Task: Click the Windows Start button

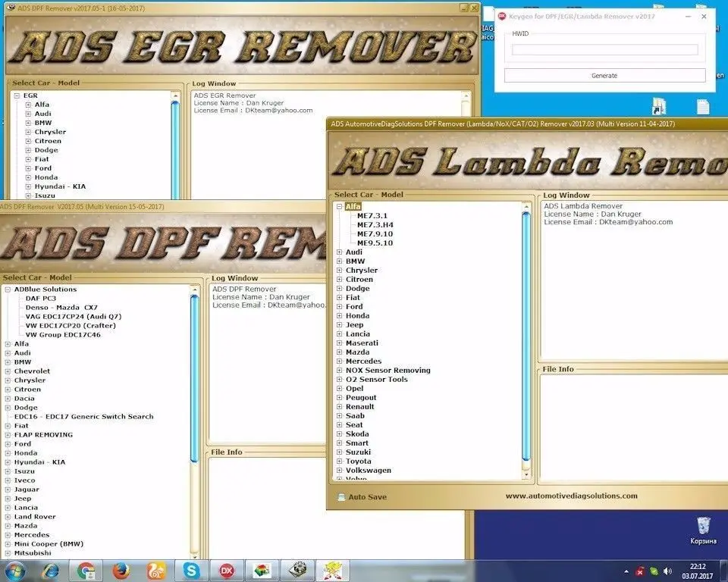Action: (x=14, y=570)
